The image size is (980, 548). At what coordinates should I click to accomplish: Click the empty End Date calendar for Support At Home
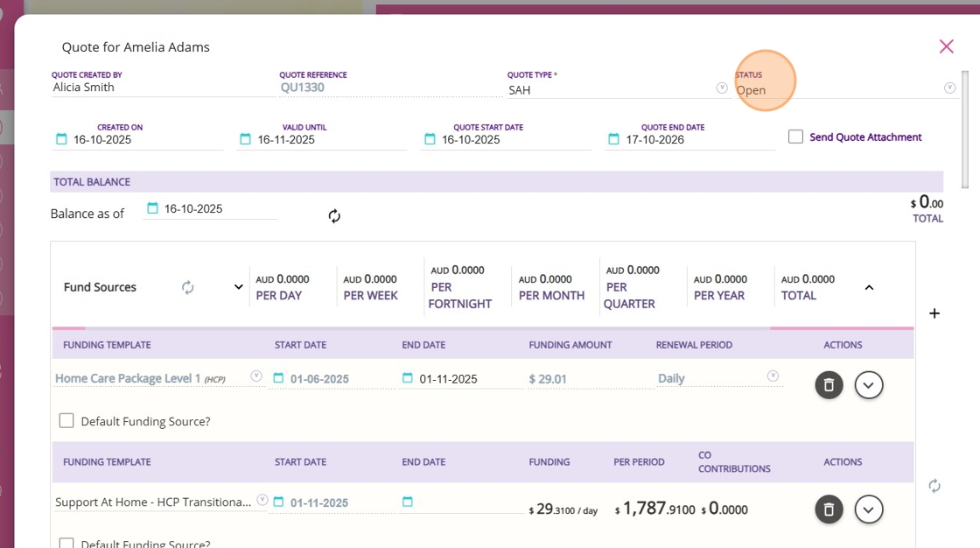pos(408,502)
